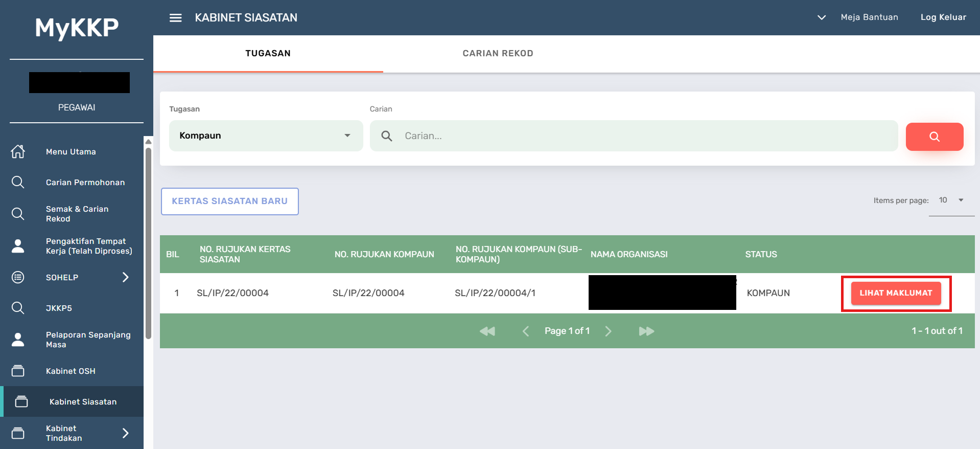980x449 pixels.
Task: Go to the previous page of results
Action: coord(526,331)
